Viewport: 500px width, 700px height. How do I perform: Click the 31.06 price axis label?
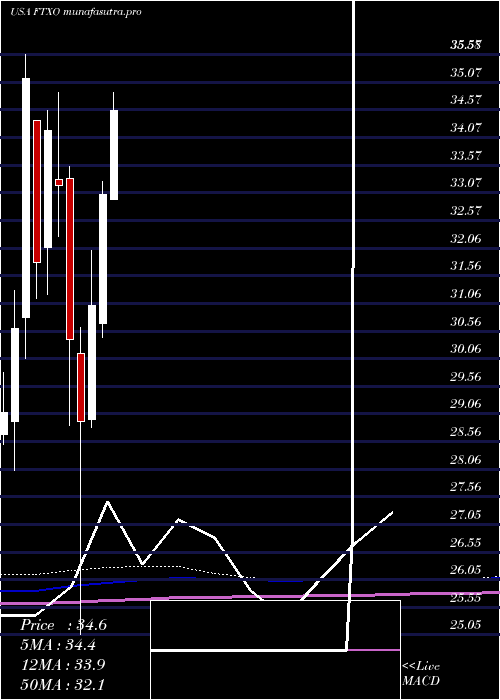click(466, 294)
